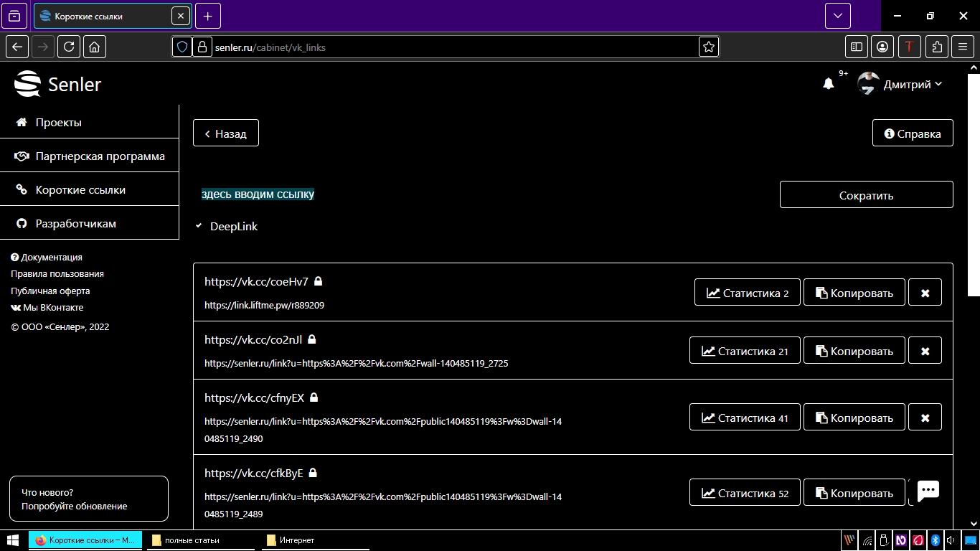This screenshot has width=980, height=551.
Task: Open a new browser tab
Action: click(208, 16)
